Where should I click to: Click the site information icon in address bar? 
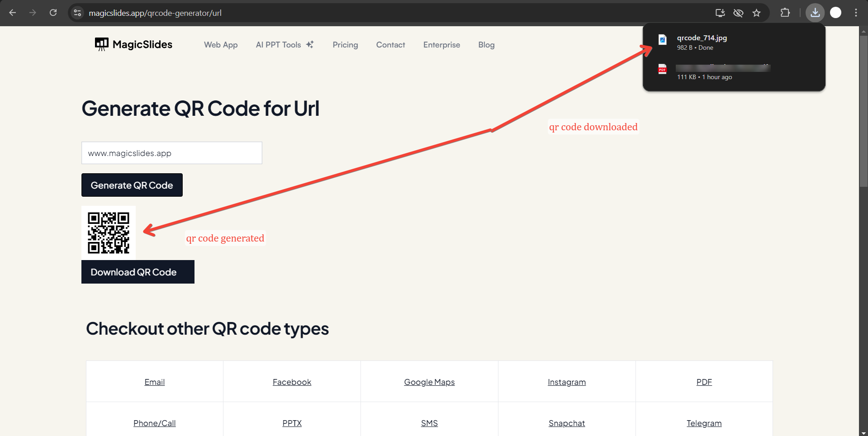(78, 13)
